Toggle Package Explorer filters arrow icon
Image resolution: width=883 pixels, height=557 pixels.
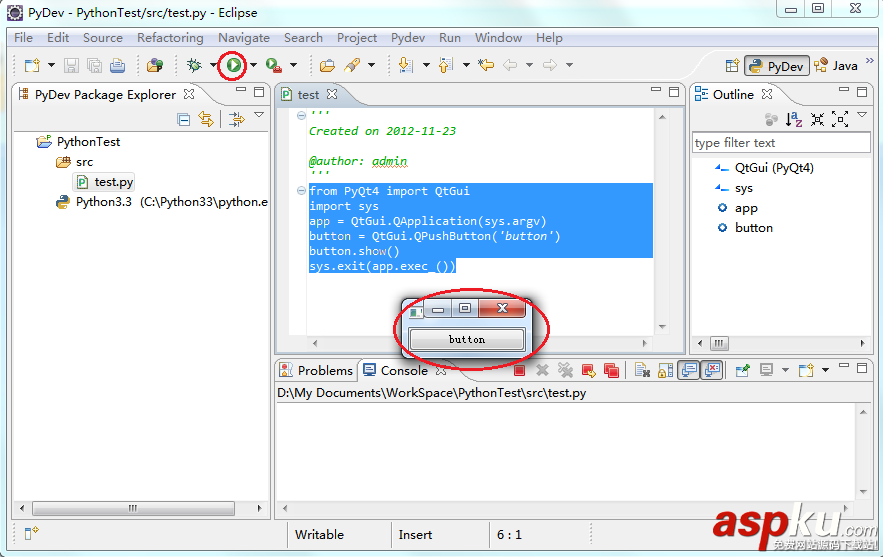point(237,119)
